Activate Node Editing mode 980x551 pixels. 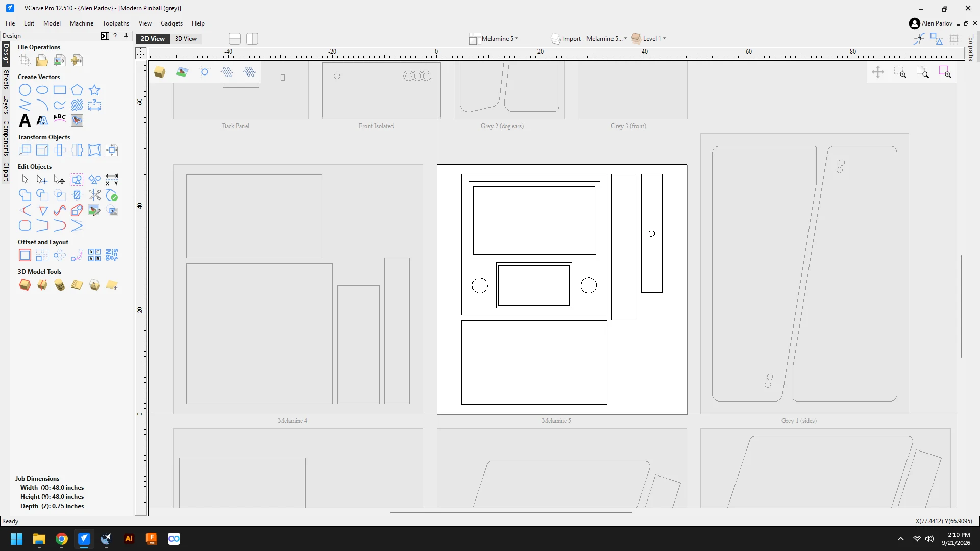[42, 180]
